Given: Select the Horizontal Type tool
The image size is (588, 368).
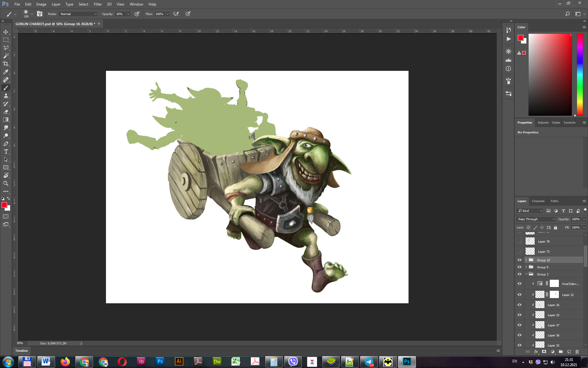Looking at the screenshot, I should [6, 151].
